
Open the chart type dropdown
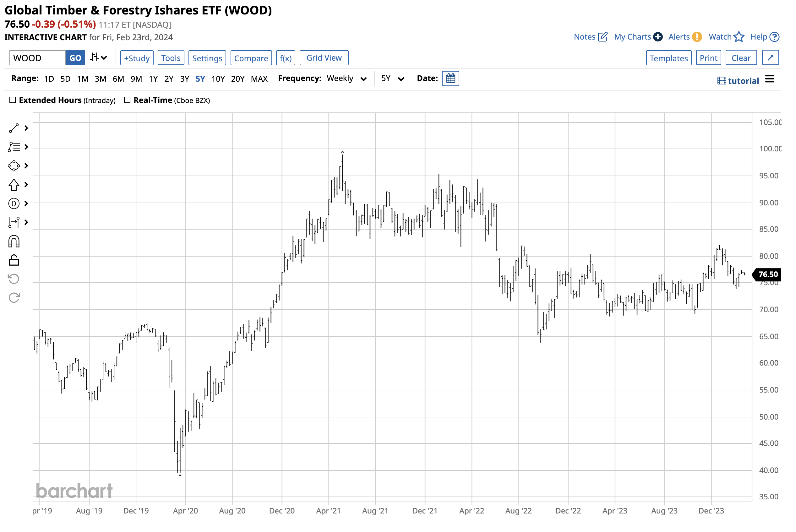click(x=98, y=58)
